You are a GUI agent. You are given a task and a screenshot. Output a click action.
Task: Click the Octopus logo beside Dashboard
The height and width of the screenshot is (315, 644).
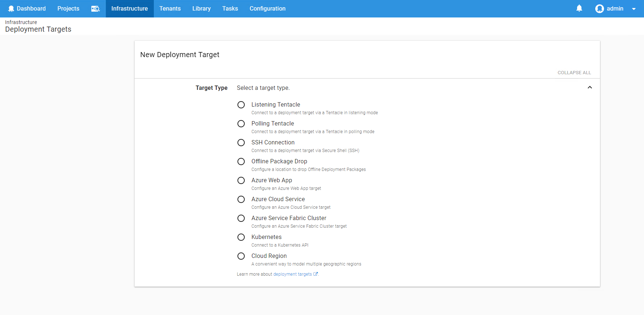tap(11, 9)
